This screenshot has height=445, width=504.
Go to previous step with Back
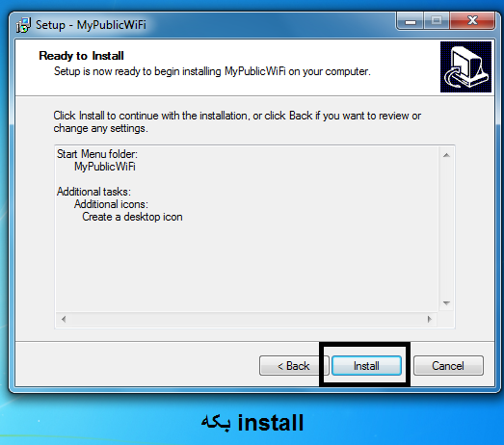tap(294, 366)
